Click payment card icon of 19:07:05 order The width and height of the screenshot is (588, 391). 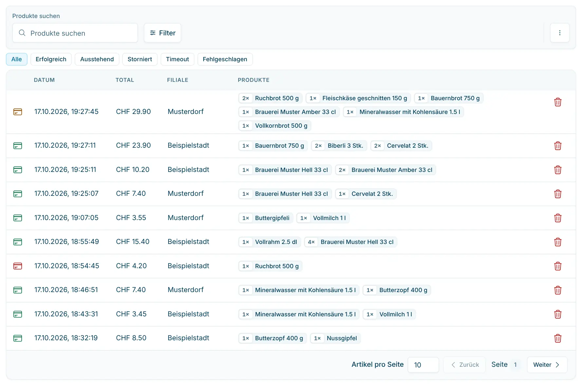click(x=18, y=218)
